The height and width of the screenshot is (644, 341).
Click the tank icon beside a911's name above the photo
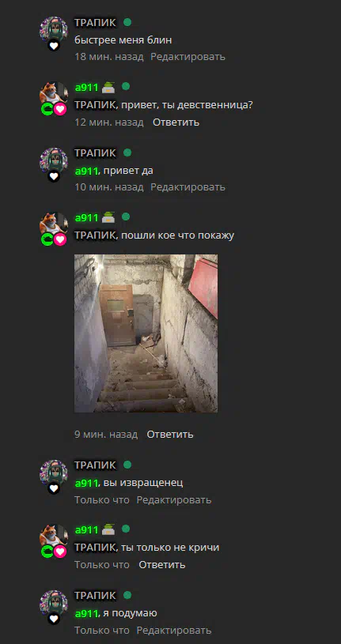[x=108, y=217]
